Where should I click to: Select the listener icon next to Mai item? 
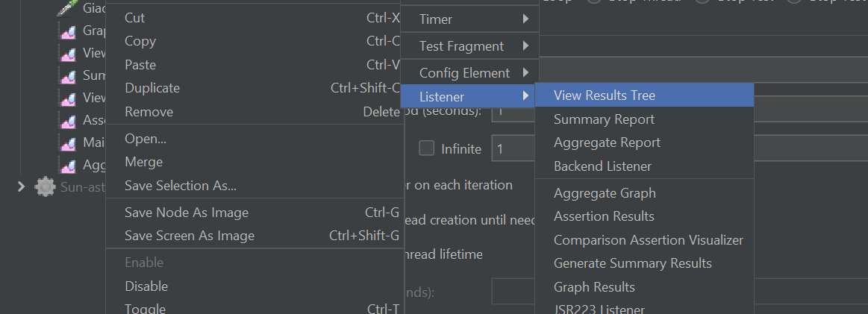pyautogui.click(x=68, y=143)
